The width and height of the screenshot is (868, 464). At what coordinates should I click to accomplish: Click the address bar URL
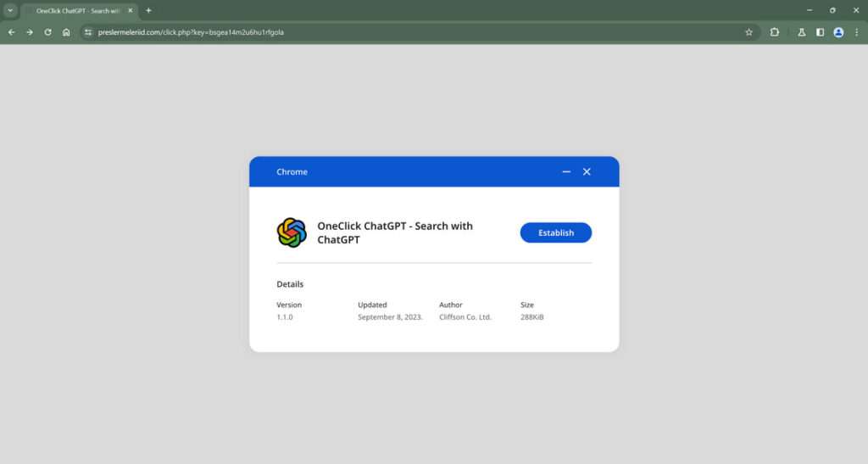191,32
